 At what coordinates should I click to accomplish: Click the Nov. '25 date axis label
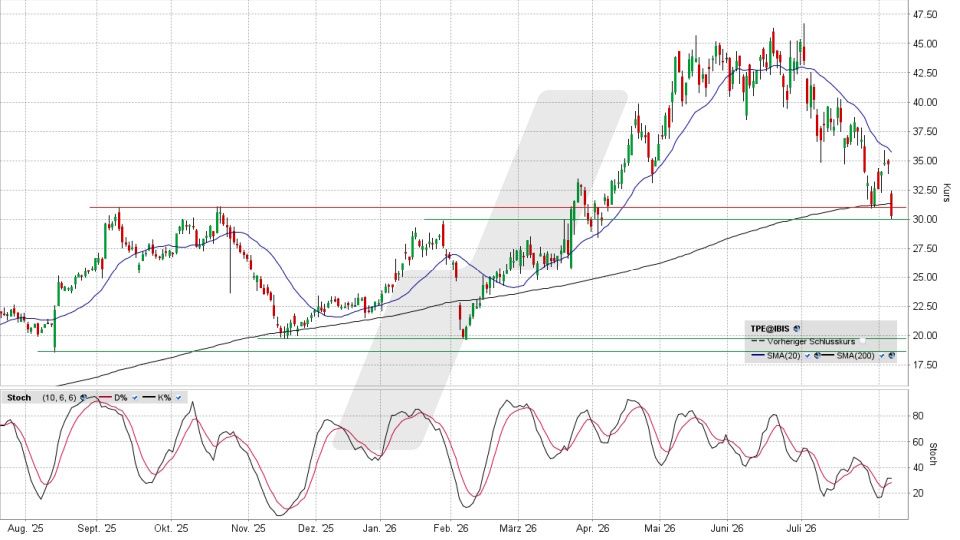pyautogui.click(x=249, y=528)
